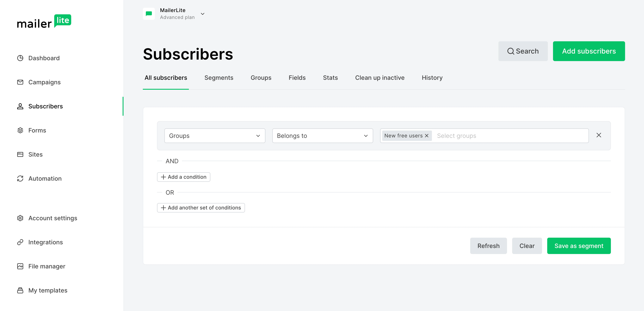The width and height of the screenshot is (644, 311).
Task: Open the Clean up inactive tab
Action: (x=380, y=78)
